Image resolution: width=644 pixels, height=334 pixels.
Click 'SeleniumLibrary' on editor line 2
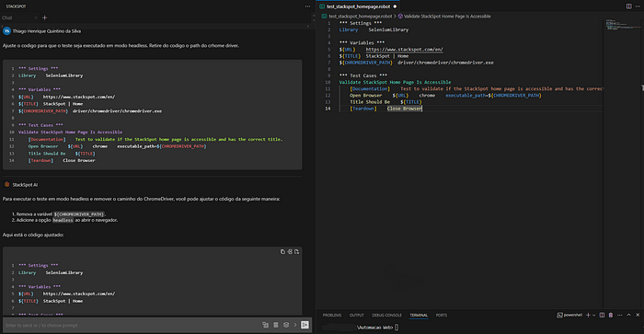pos(388,29)
